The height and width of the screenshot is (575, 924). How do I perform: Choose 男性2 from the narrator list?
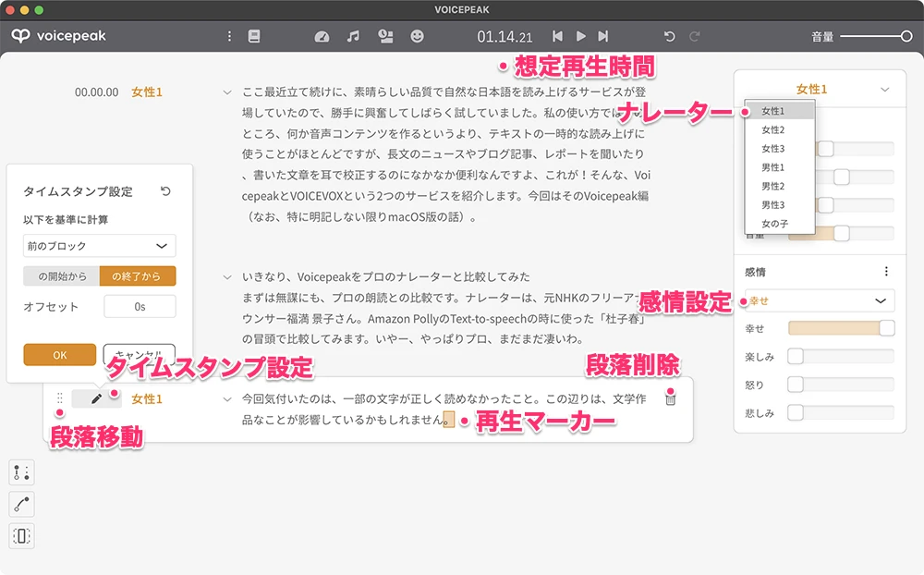(772, 187)
